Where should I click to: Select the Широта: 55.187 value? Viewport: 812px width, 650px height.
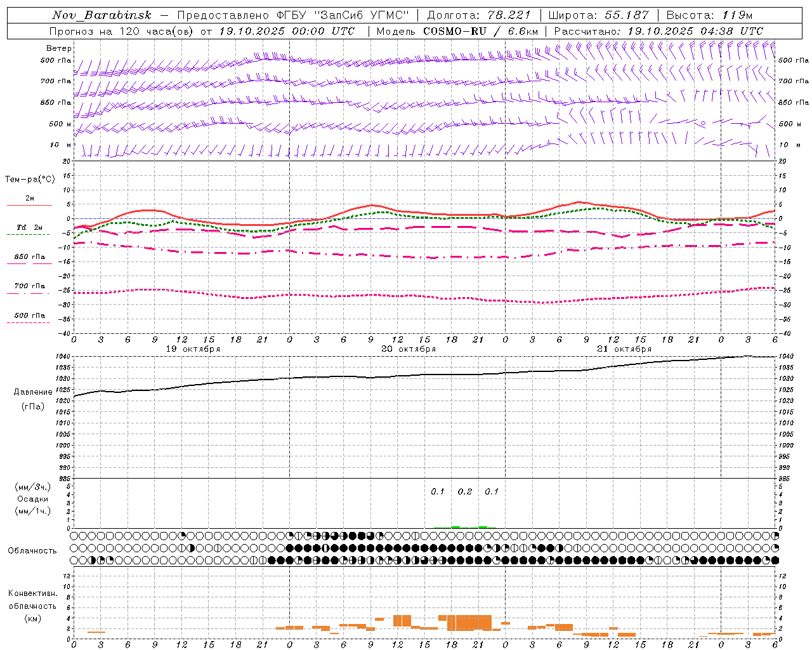coord(598,15)
